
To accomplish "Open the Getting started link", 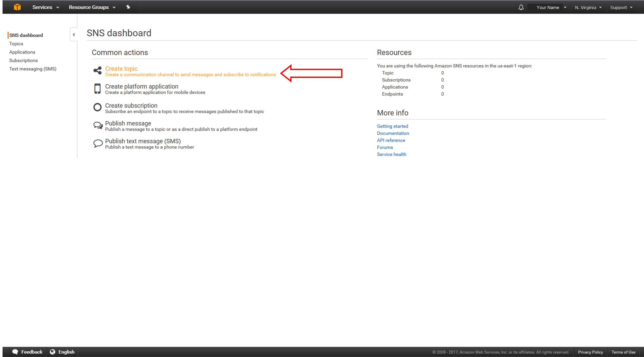I will coord(392,126).
